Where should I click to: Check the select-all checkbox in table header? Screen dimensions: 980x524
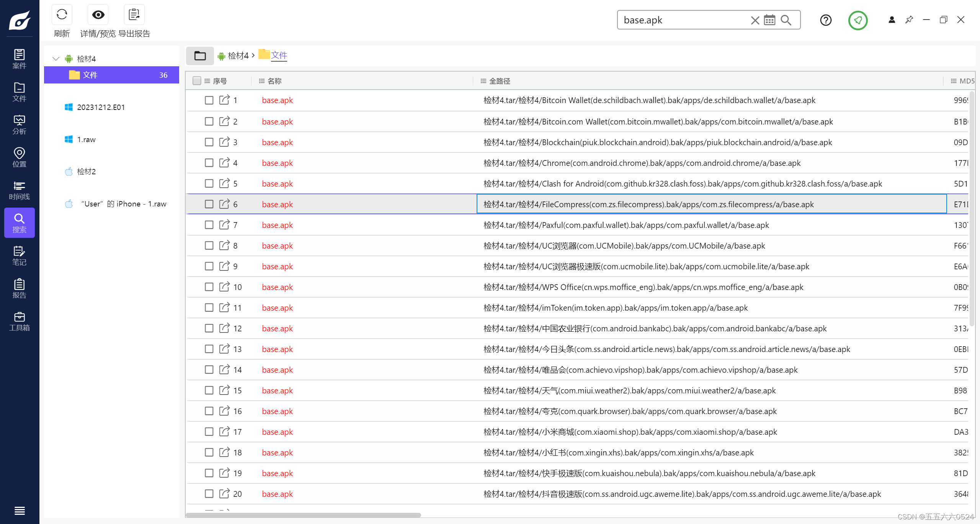coord(197,81)
